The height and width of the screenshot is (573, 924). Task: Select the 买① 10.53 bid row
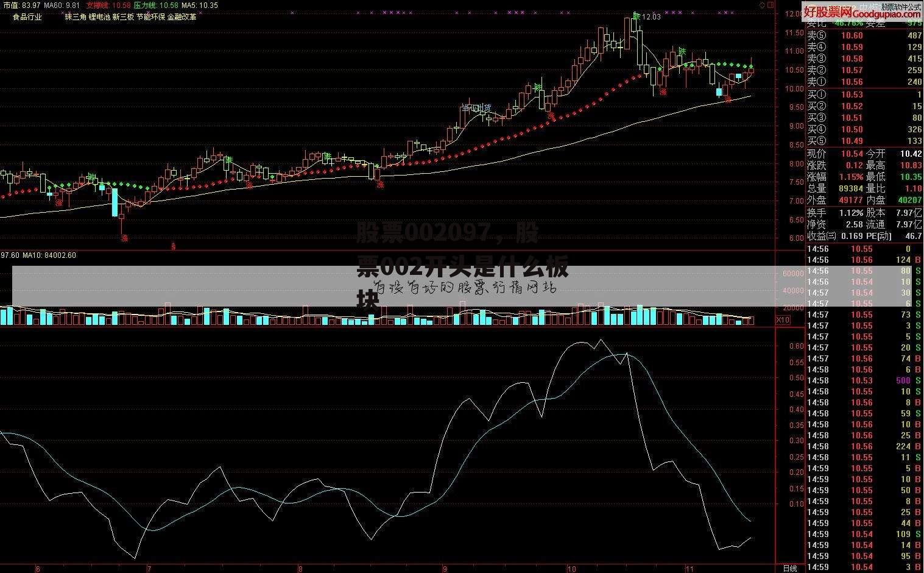tap(864, 94)
